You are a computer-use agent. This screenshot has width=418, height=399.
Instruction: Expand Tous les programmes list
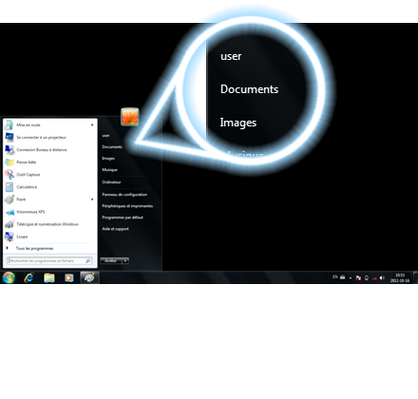[34, 248]
